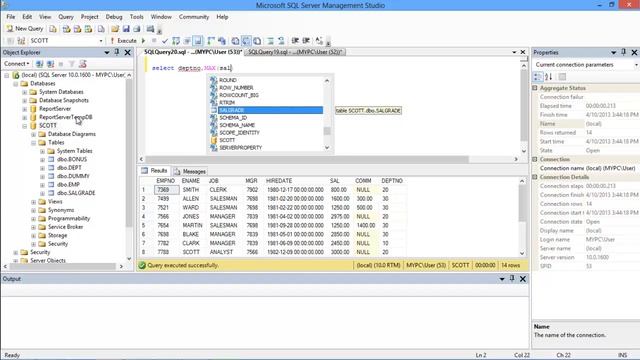Open the Tools menu
This screenshot has width=640, height=360.
(x=136, y=17)
